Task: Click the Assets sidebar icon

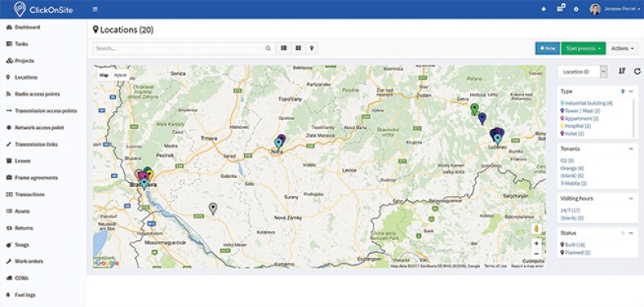Action: pos(9,211)
